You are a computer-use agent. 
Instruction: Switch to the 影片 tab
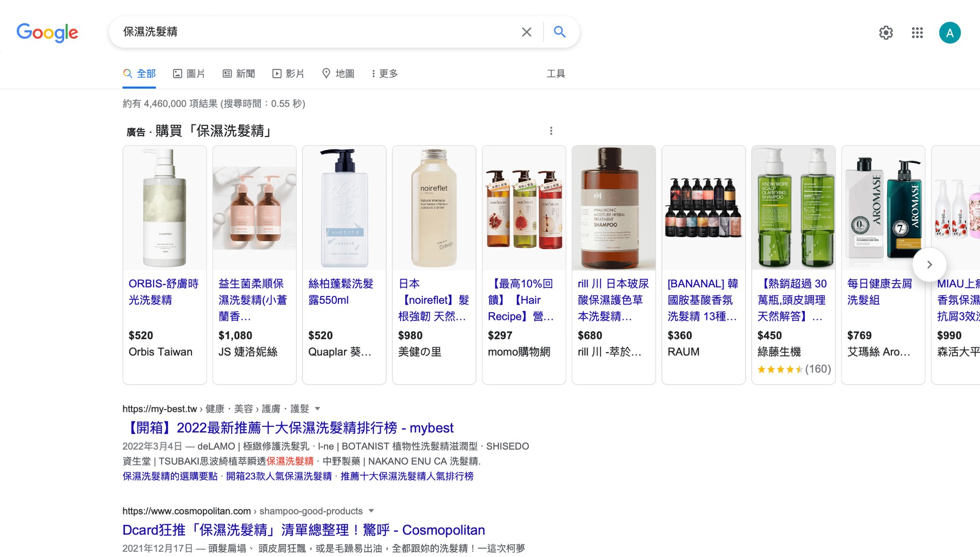(289, 74)
